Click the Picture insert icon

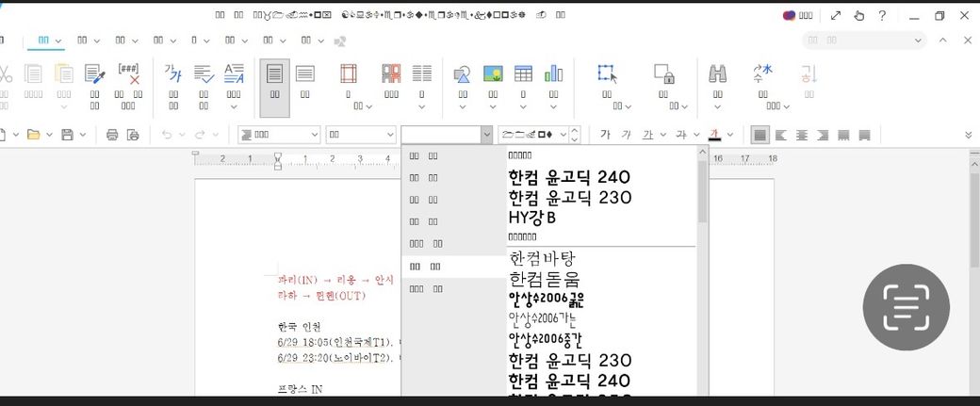[x=493, y=73]
